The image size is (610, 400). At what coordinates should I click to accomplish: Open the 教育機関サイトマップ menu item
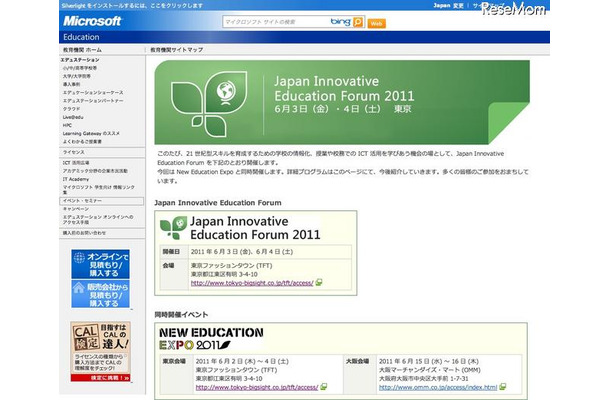pyautogui.click(x=177, y=50)
